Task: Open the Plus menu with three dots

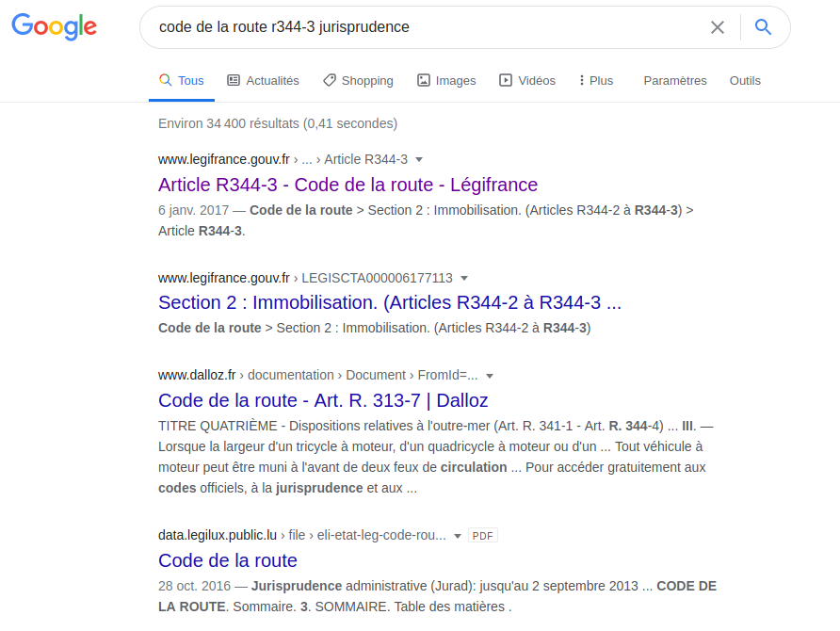Action: [596, 80]
